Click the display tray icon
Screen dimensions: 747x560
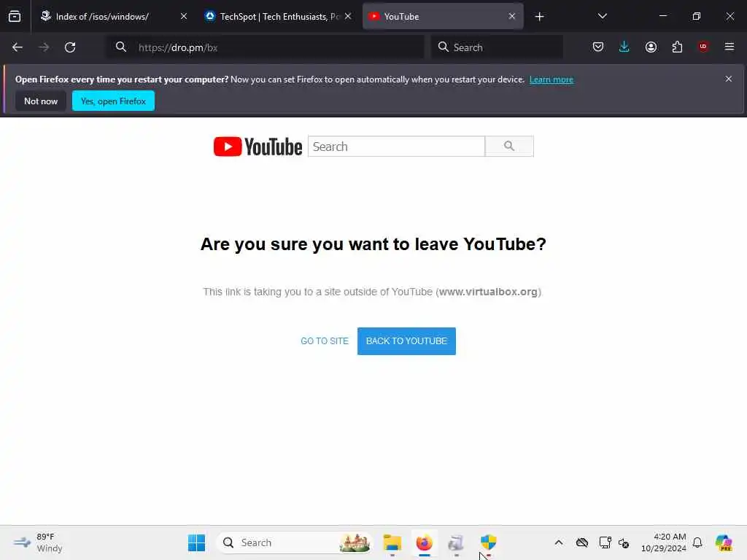tap(605, 542)
